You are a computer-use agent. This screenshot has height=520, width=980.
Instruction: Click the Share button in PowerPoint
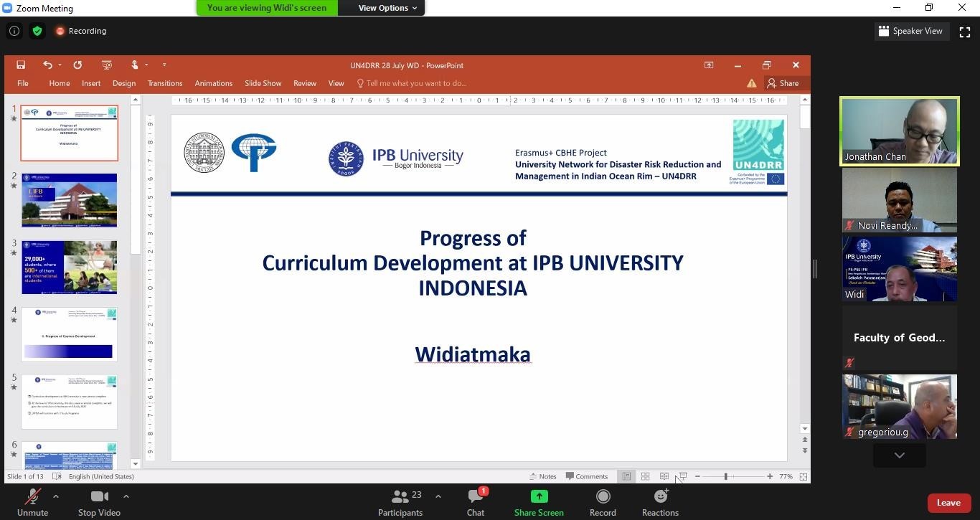783,83
